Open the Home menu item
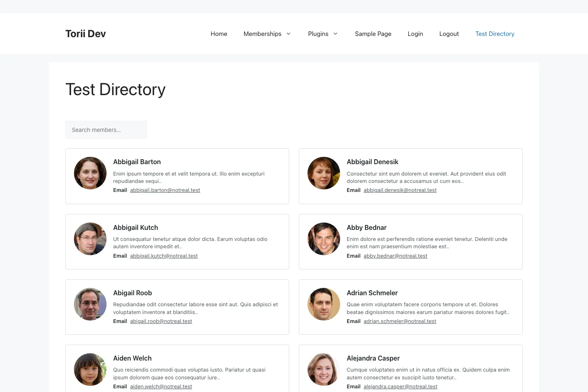Screen dimensions: 588x392 [219, 33]
